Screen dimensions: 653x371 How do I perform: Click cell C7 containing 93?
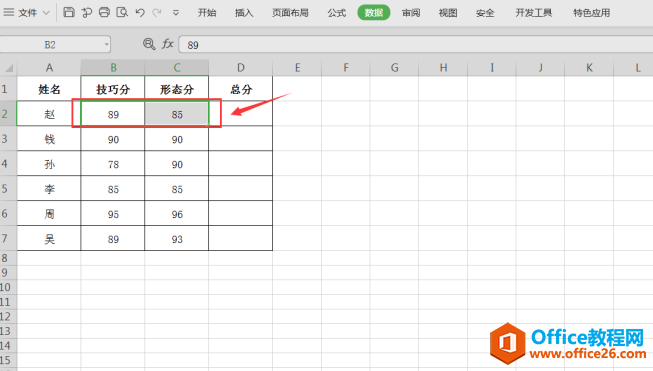point(177,239)
